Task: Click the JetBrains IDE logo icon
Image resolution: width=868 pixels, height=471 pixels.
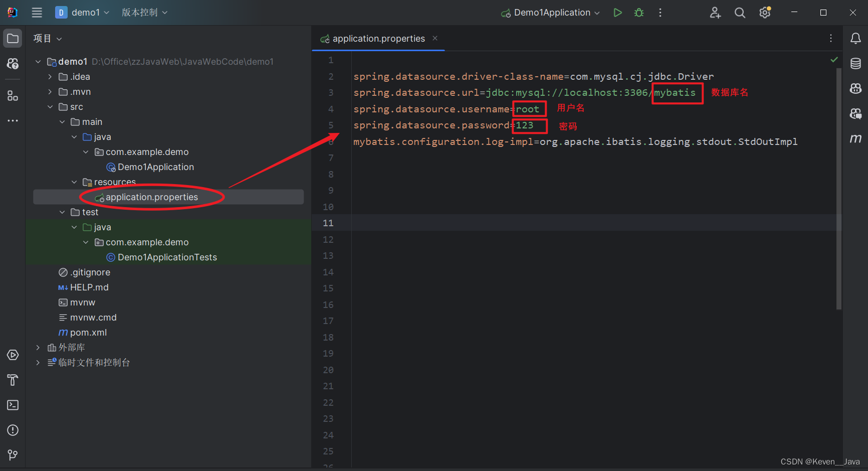Action: pyautogui.click(x=13, y=13)
